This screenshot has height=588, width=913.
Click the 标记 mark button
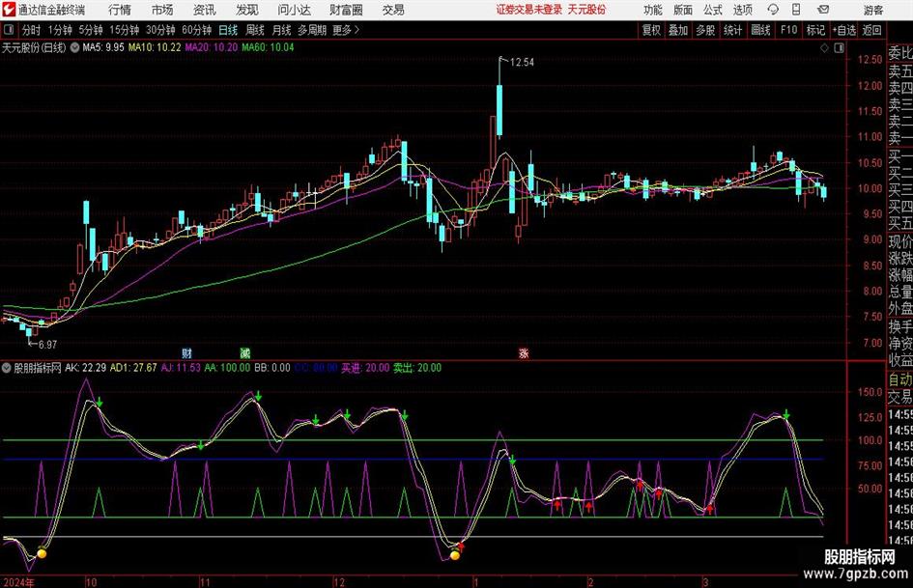click(815, 30)
